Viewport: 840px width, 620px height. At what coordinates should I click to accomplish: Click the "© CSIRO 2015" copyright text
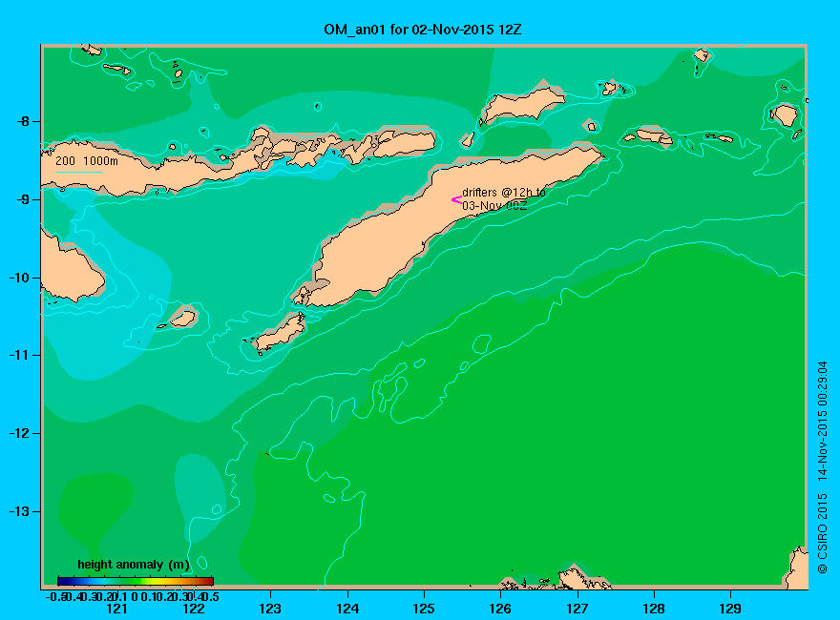pos(822,533)
